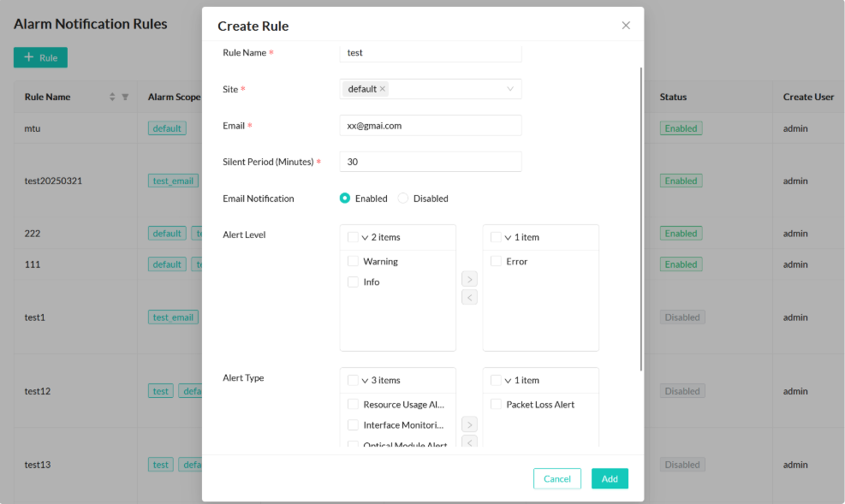
Task: Open the Rule Name column filter icon
Action: (125, 98)
